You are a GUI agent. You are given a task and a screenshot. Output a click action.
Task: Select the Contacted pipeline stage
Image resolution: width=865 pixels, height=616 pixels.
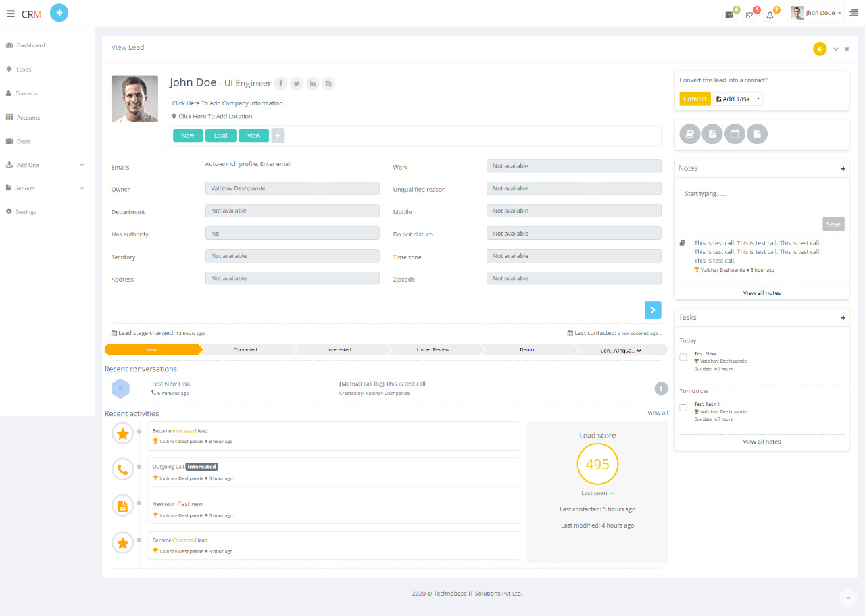point(245,350)
